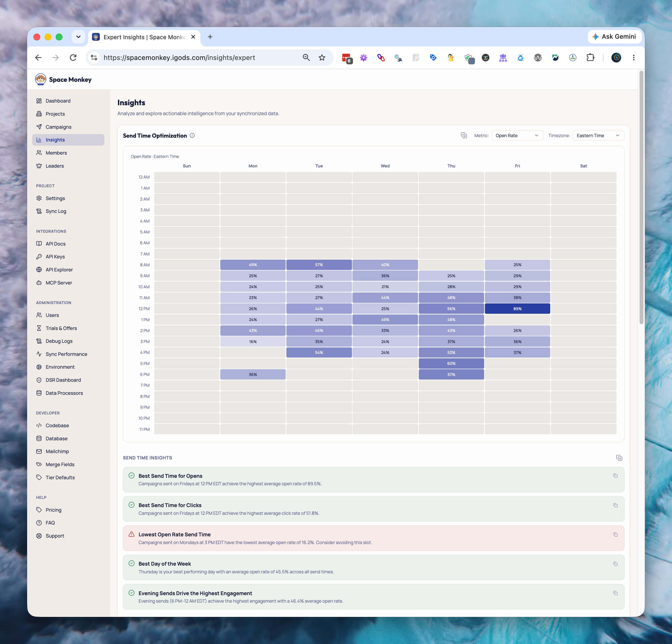Screen dimensions: 672x644
Task: Click the Data Processors database icon
Action: [x=39, y=393]
